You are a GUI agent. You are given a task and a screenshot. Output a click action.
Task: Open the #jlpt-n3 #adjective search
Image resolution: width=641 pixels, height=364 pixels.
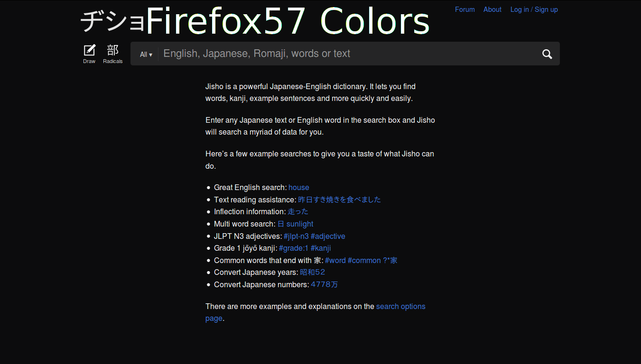click(x=315, y=236)
